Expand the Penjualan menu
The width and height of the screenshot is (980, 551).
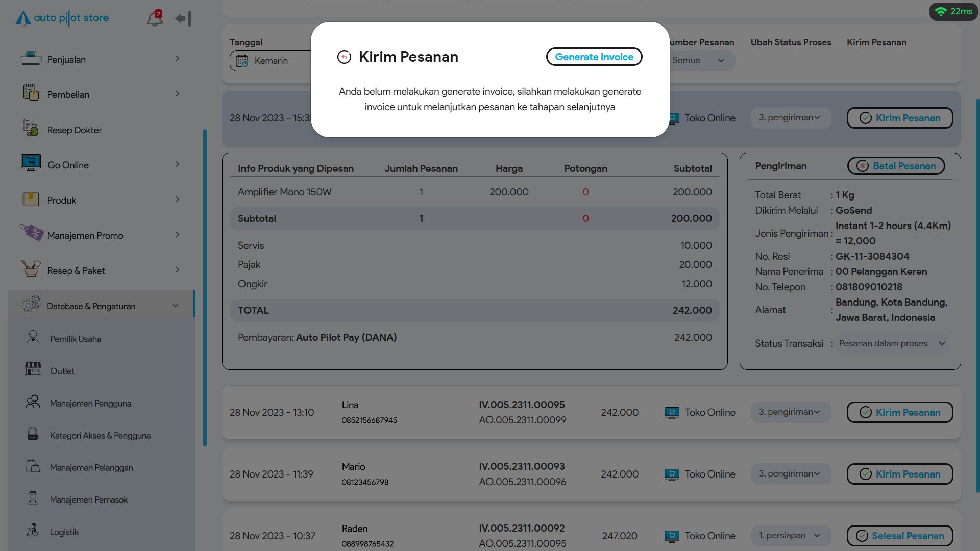click(101, 59)
